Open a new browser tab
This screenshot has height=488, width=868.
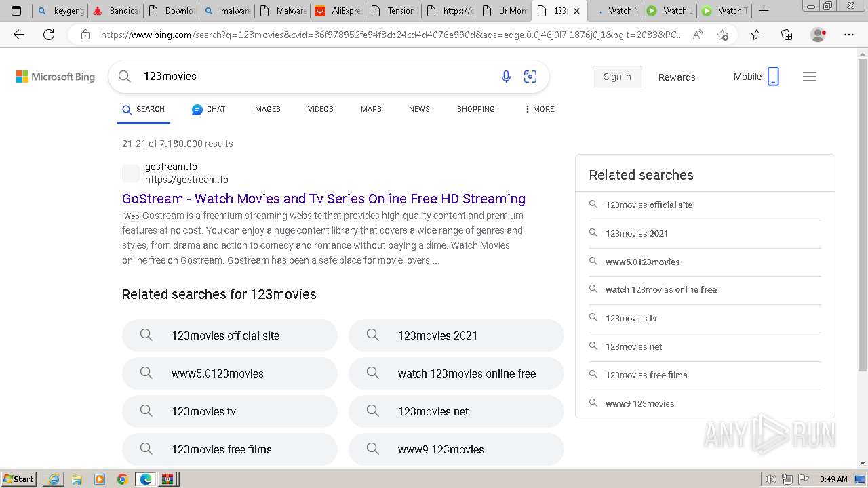764,10
